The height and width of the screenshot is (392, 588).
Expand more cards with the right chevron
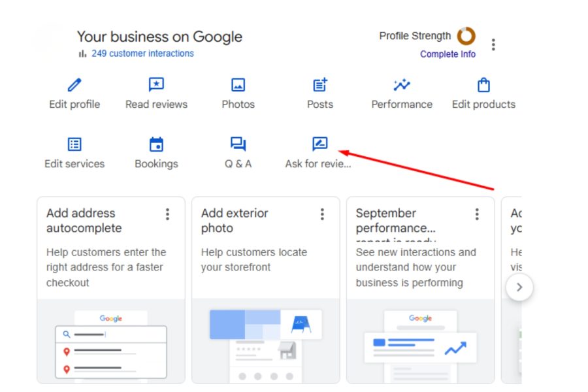point(519,287)
